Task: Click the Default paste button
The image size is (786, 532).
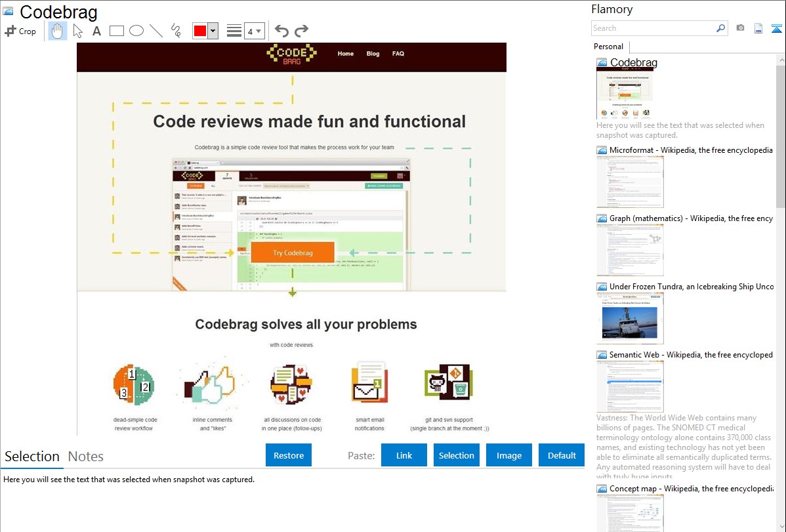Action: [x=562, y=455]
